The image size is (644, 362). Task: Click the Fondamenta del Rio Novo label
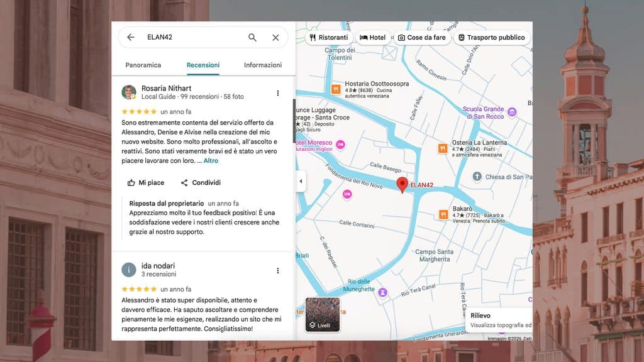pyautogui.click(x=353, y=177)
